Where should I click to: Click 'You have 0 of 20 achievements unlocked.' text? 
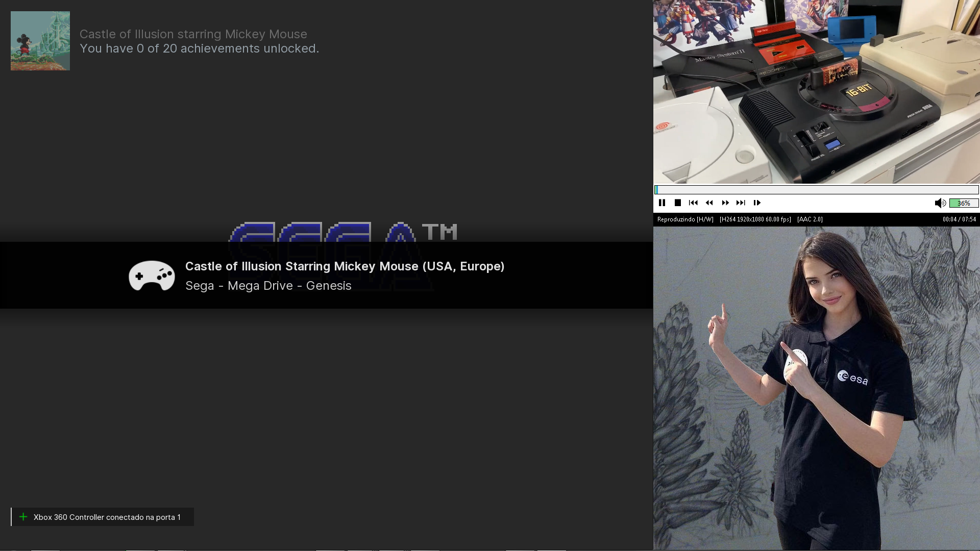199,48
